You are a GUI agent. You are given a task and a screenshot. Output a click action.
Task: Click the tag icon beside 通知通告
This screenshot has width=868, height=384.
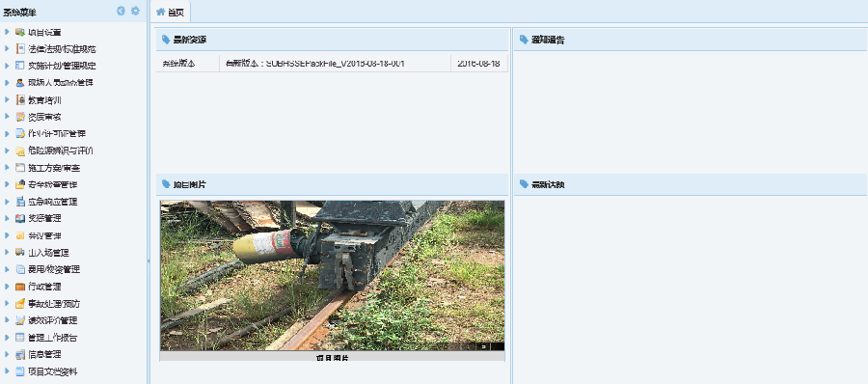pyautogui.click(x=524, y=40)
